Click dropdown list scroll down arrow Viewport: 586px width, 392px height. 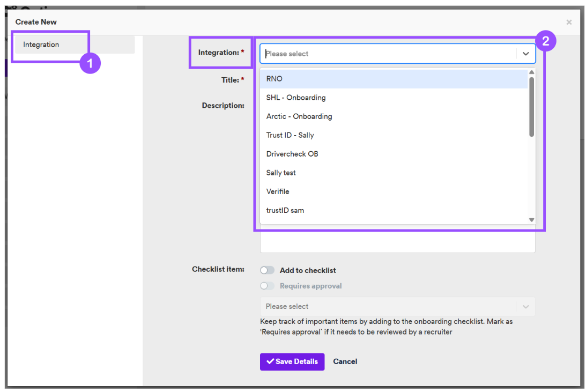[x=531, y=220]
